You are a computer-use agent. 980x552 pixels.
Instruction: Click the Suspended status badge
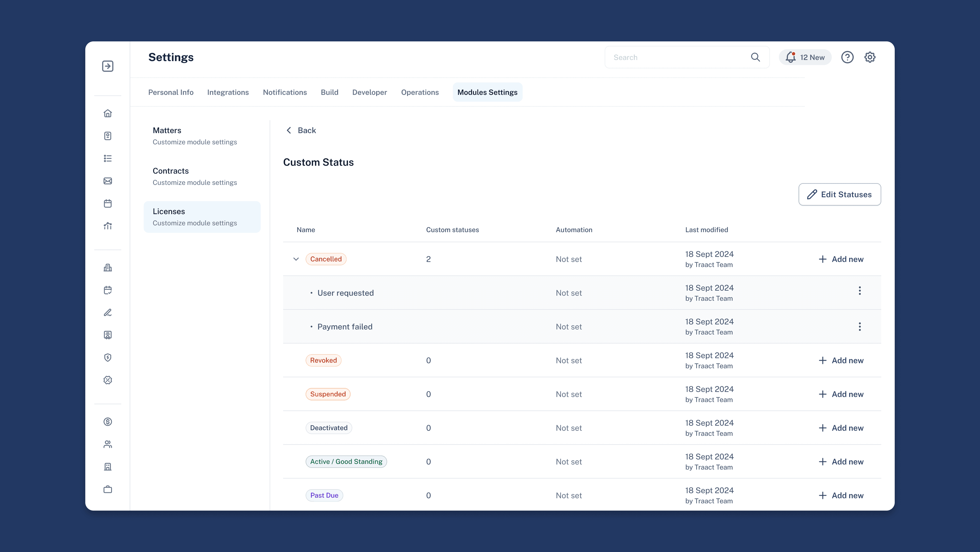coord(328,394)
